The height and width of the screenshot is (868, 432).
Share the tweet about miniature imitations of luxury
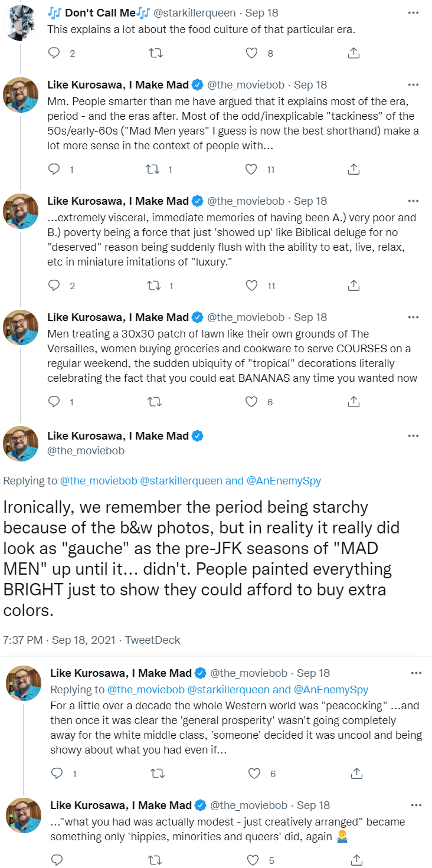pos(354,286)
